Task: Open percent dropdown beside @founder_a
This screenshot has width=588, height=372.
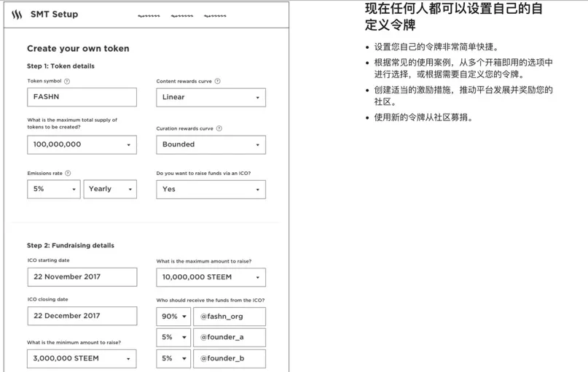Action: pos(173,338)
